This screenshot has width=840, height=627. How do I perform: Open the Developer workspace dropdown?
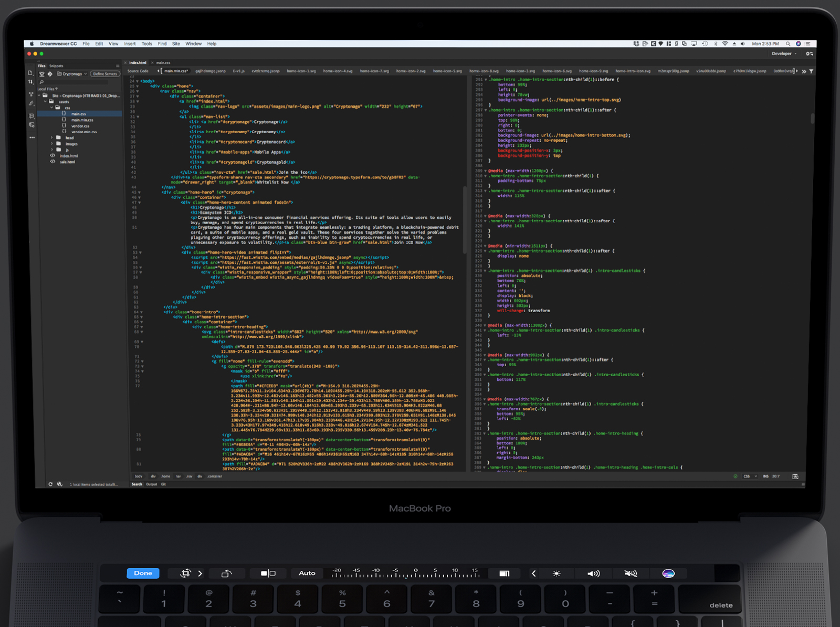click(784, 54)
